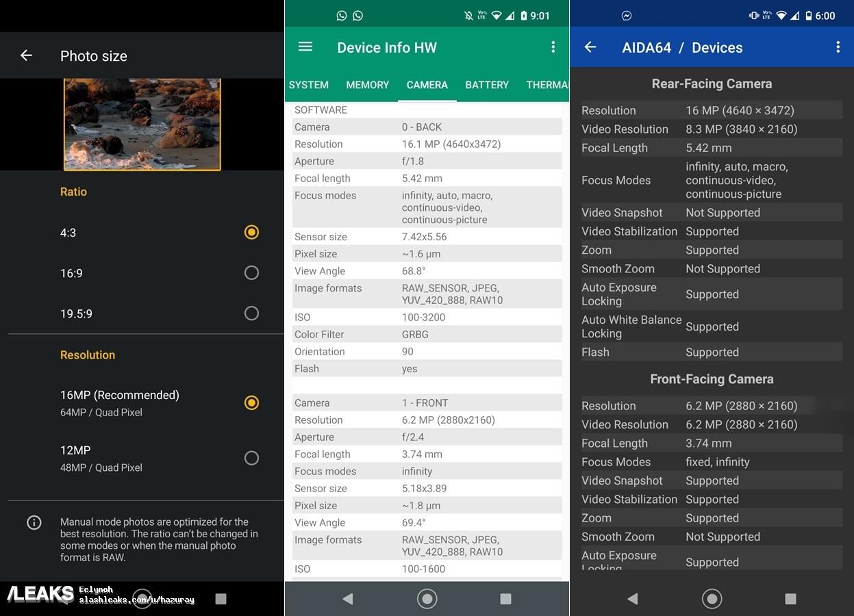Tap the recents square under Photo size screen

tap(221, 599)
